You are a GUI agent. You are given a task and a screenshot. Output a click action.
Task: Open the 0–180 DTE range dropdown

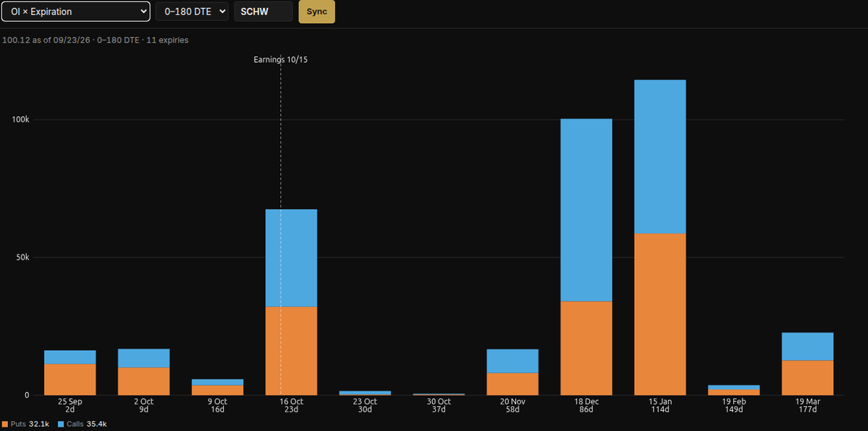[x=192, y=11]
